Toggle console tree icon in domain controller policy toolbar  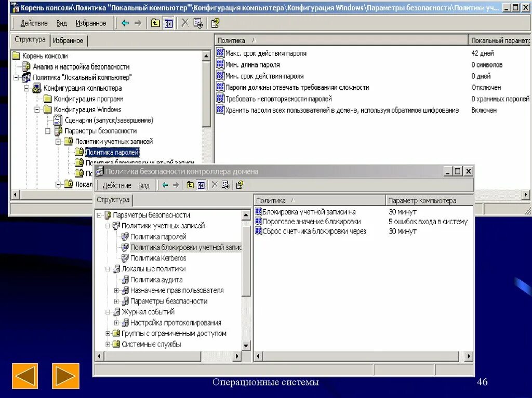[x=201, y=185]
